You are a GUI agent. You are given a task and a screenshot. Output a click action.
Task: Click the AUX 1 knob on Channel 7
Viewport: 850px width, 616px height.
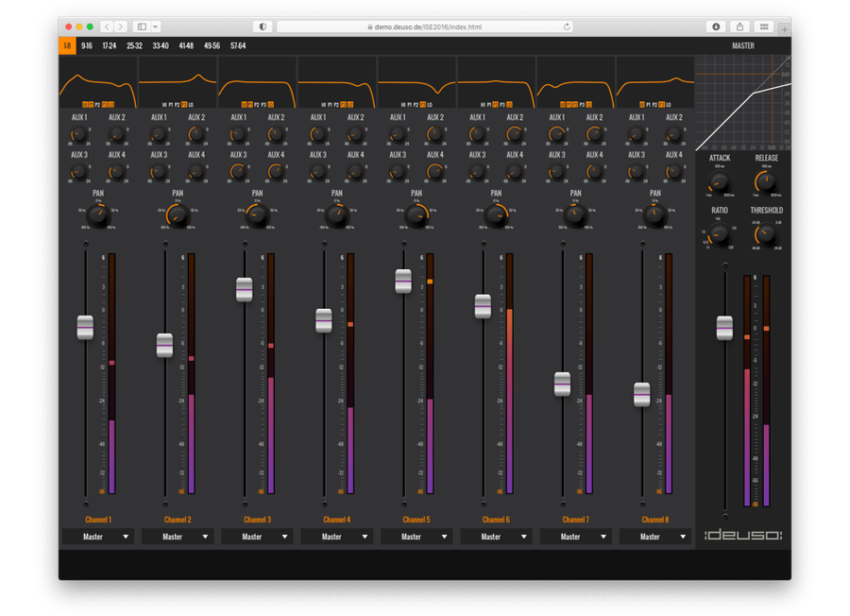click(556, 134)
